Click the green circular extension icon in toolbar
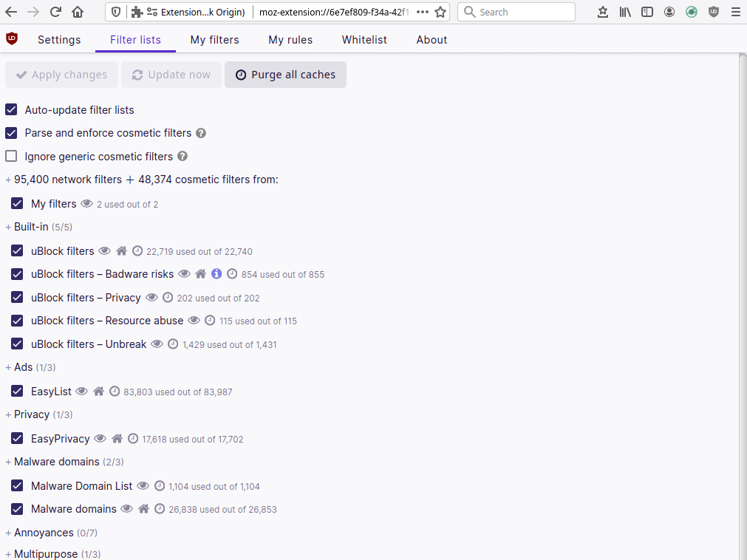The image size is (747, 560). (x=692, y=12)
